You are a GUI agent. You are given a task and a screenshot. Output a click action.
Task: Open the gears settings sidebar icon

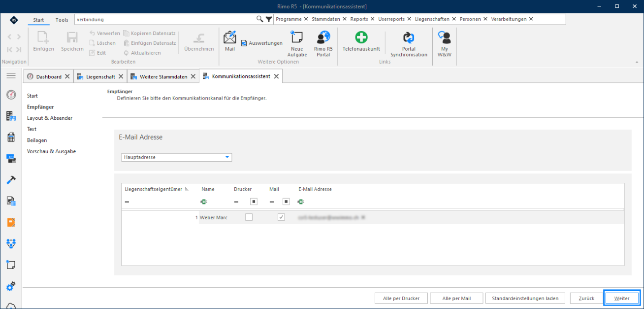pyautogui.click(x=11, y=286)
